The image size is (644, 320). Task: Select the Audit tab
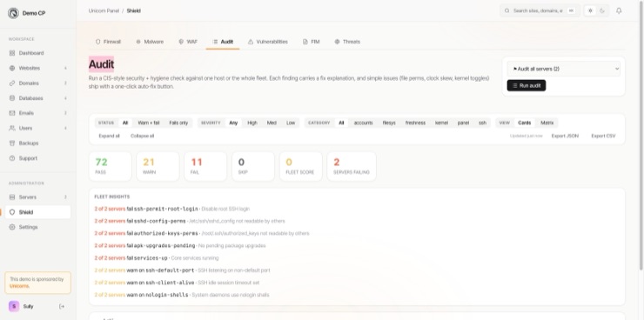click(223, 42)
